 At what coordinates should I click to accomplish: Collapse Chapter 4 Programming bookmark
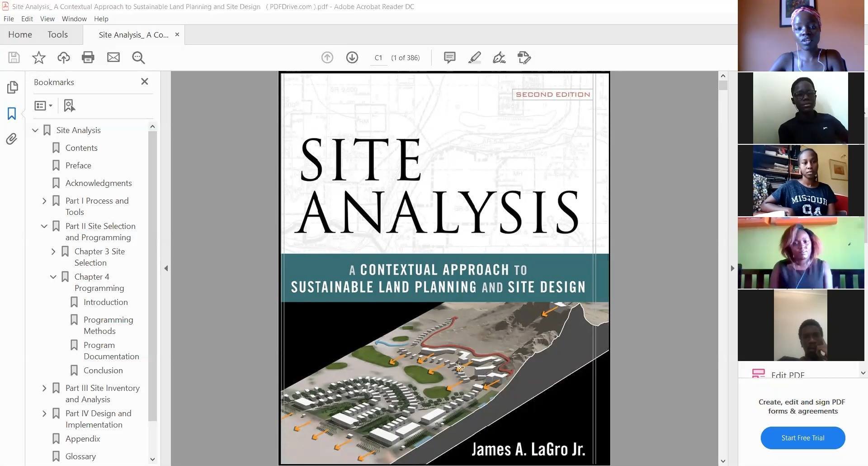[x=53, y=277]
